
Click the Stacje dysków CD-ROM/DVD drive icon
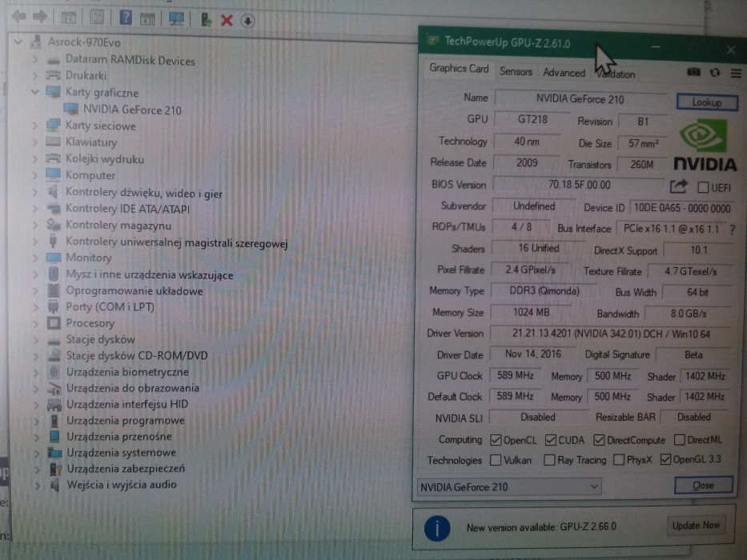pos(54,355)
